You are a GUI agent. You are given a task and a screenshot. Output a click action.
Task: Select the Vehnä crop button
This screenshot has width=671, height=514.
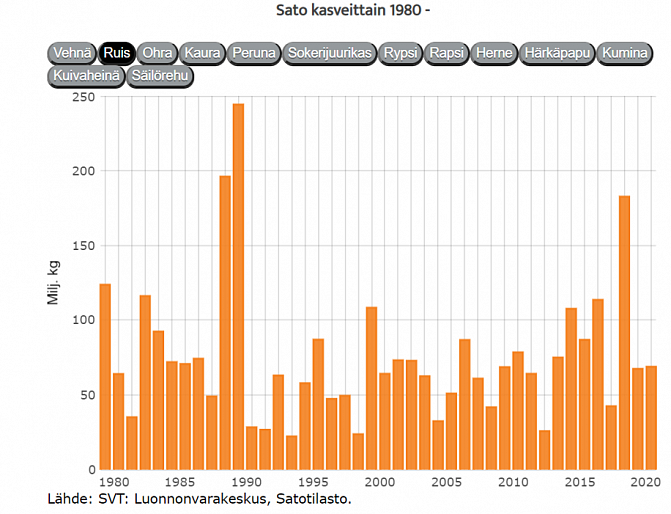pyautogui.click(x=73, y=53)
